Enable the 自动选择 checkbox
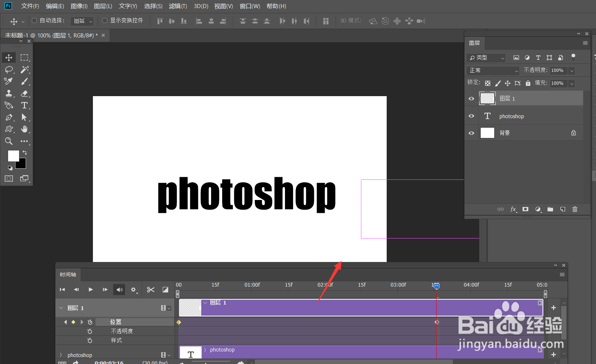Viewport: 596px width, 364px height. pos(34,21)
